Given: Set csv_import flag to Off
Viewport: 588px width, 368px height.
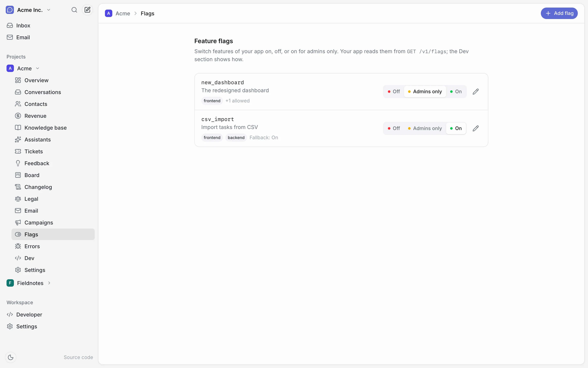Looking at the screenshot, I should (x=394, y=128).
